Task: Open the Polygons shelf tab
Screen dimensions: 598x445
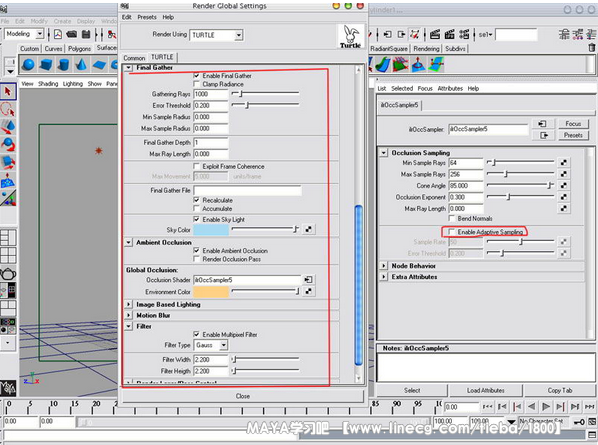Action: (x=79, y=48)
